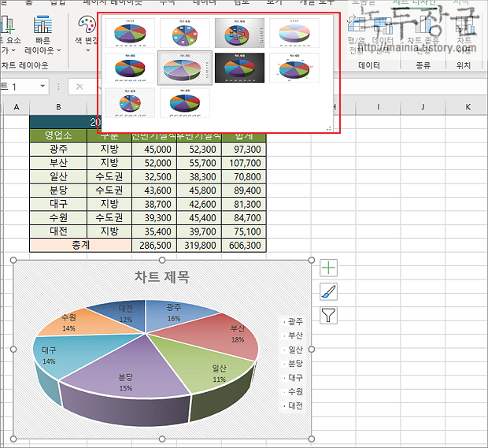
Task: Click the 차트 제목 chart title
Action: click(162, 277)
